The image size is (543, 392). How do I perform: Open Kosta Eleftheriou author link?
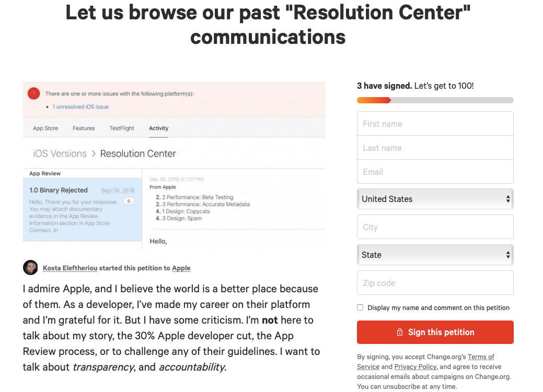coord(70,268)
